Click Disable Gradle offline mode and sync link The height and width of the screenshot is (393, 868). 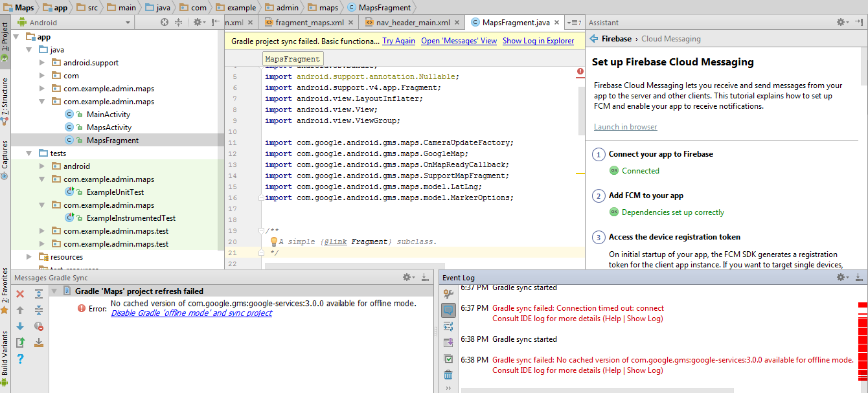coord(191,313)
